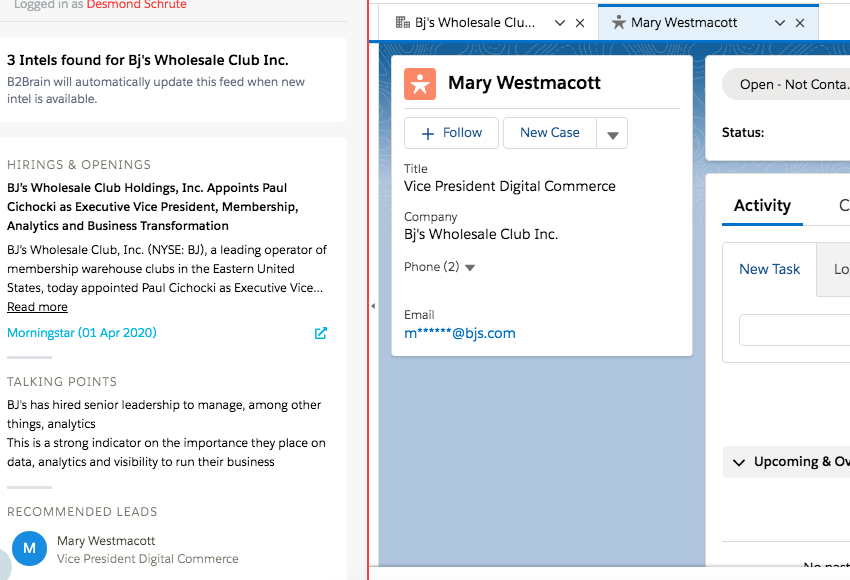Expand the Phone (2) dropdown

coord(470,267)
